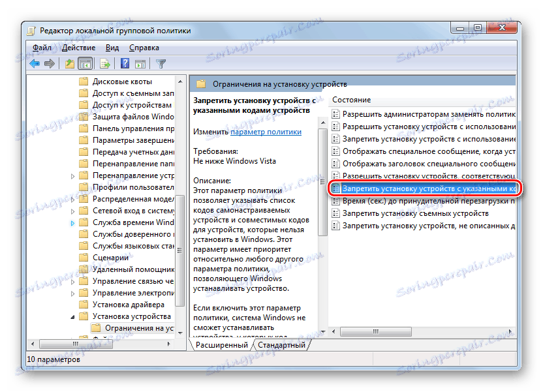The width and height of the screenshot is (543, 392).
Task: Expand the Сетевой вход в систему node
Action: pyautogui.click(x=72, y=211)
